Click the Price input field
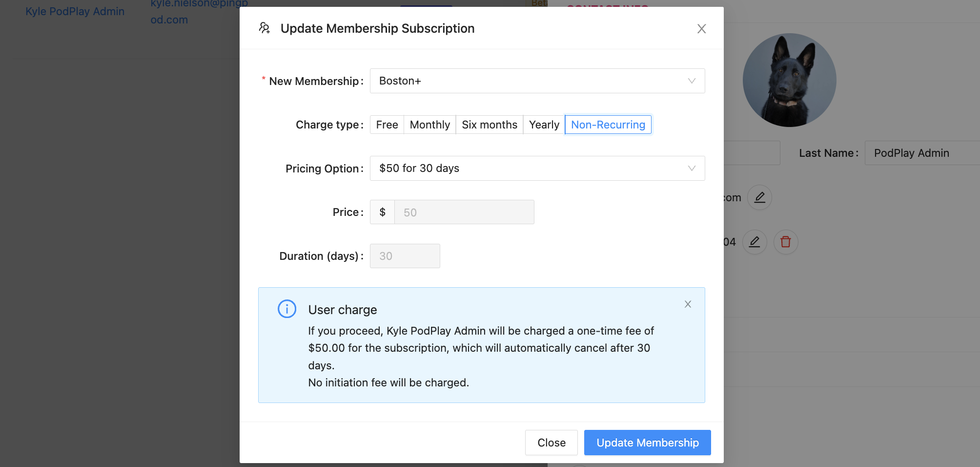Viewport: 980px width, 467px height. 464,212
